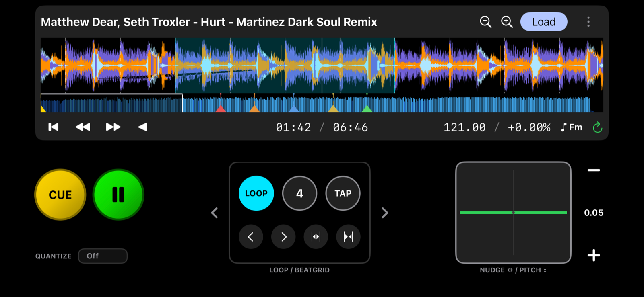The image size is (644, 297).
Task: Jump to blue hot cue marker
Action: tap(294, 109)
